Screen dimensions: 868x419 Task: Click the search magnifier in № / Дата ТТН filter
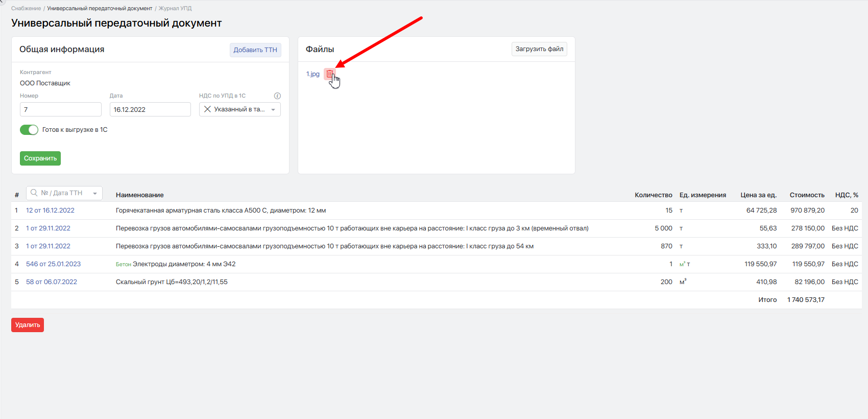34,193
